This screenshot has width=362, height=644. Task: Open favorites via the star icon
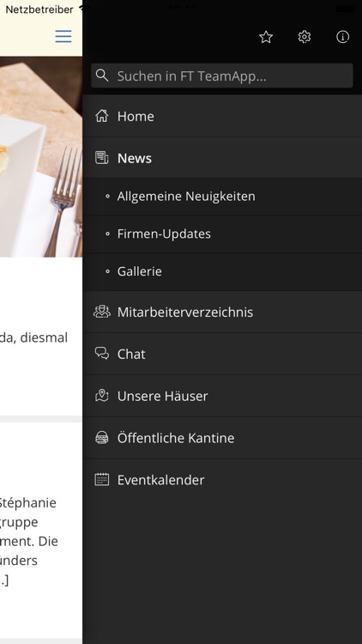[266, 38]
